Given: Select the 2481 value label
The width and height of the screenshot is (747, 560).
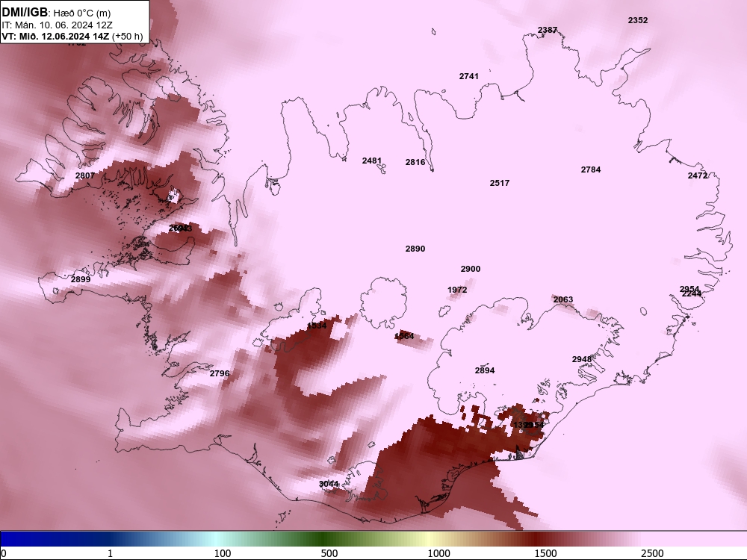Looking at the screenshot, I should point(371,161).
